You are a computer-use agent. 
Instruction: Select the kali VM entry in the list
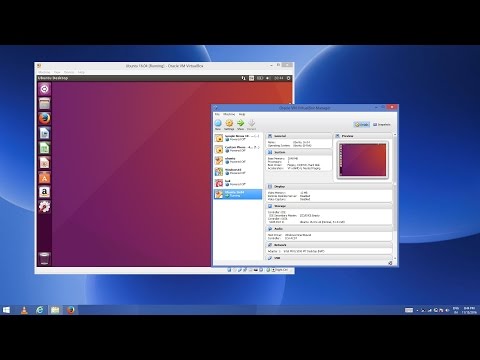(x=238, y=183)
